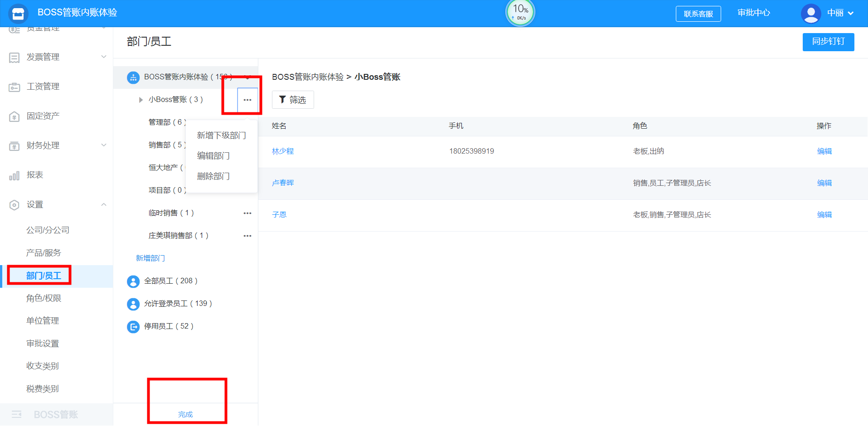Open 收支类别 settings page
The height and width of the screenshot is (426, 868).
pyautogui.click(x=43, y=366)
